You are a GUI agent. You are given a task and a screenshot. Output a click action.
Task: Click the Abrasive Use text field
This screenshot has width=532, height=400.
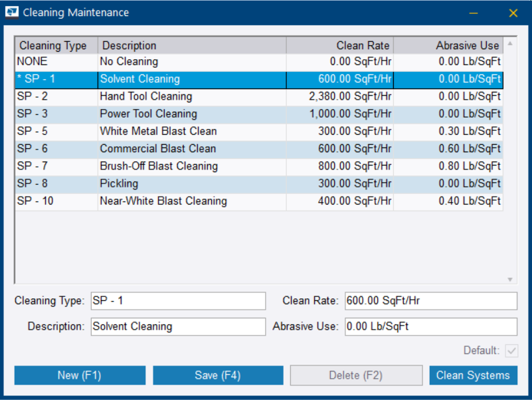pos(430,327)
